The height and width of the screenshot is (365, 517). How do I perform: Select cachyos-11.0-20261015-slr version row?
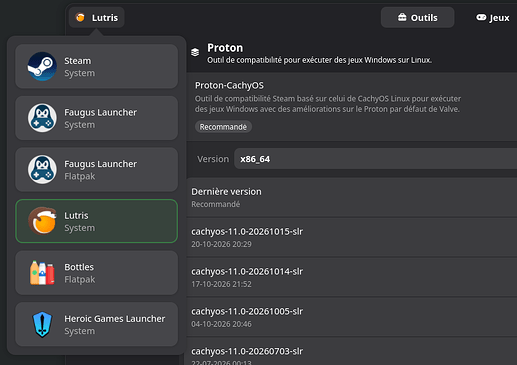click(352, 237)
